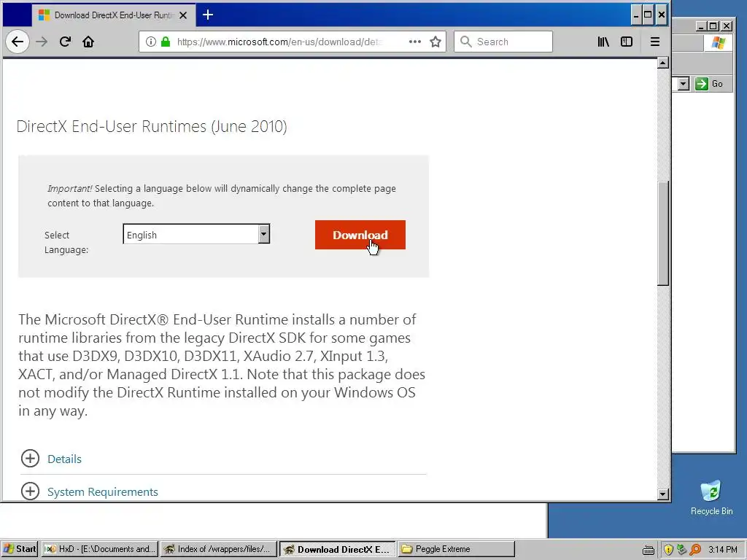
Task: Close the Download DirectX tab
Action: (183, 15)
